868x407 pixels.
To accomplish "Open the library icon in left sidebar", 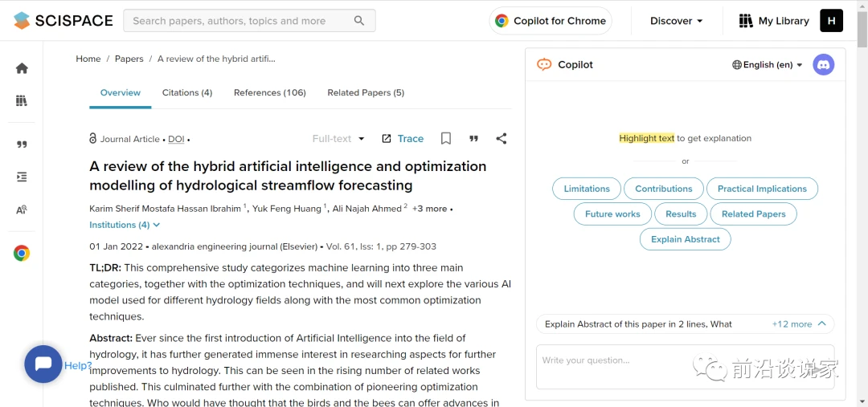I will 22,100.
